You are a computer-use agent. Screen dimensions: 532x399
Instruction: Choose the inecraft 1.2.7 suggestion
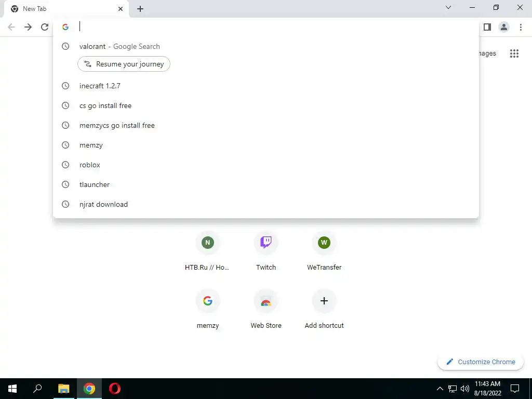(x=266, y=86)
